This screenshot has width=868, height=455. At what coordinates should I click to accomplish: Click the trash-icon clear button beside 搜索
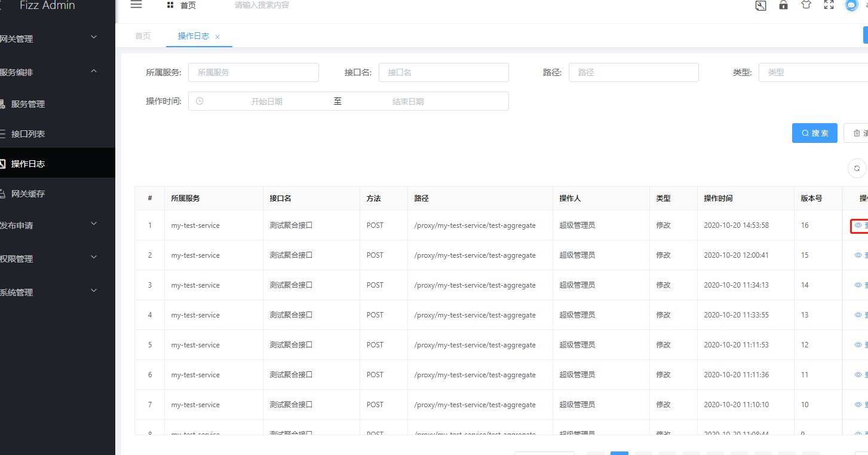click(856, 133)
